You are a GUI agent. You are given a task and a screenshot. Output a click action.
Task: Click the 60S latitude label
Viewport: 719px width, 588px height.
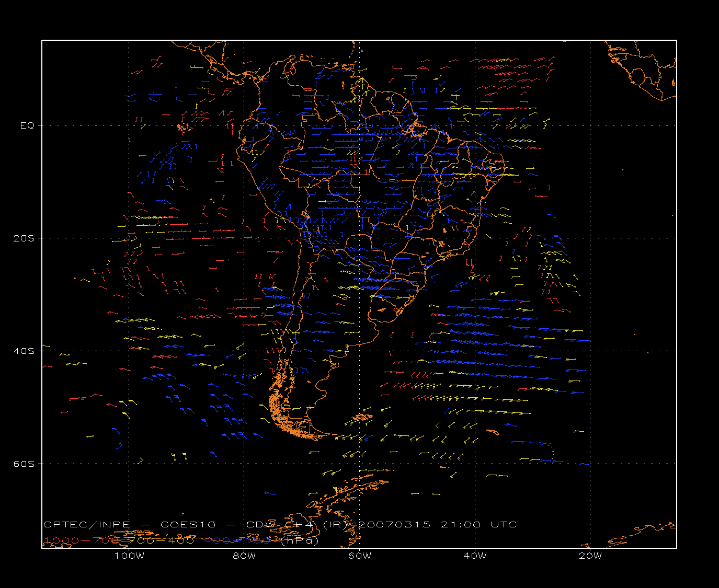[25, 464]
